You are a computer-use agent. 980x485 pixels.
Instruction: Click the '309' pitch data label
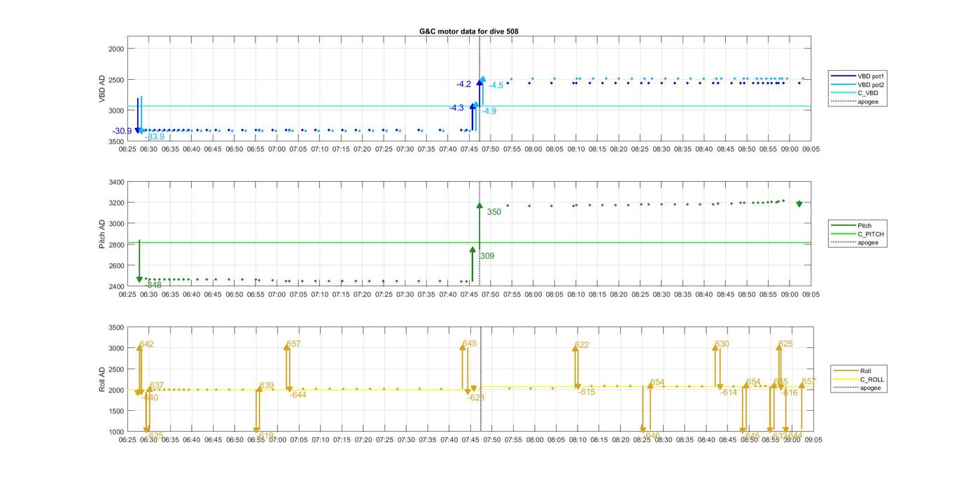pos(487,256)
